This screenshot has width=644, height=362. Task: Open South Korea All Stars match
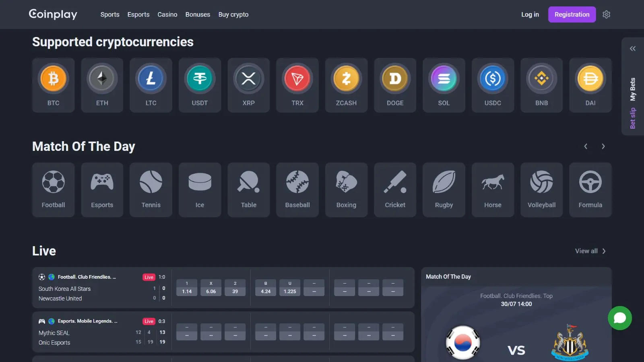pyautogui.click(x=64, y=289)
